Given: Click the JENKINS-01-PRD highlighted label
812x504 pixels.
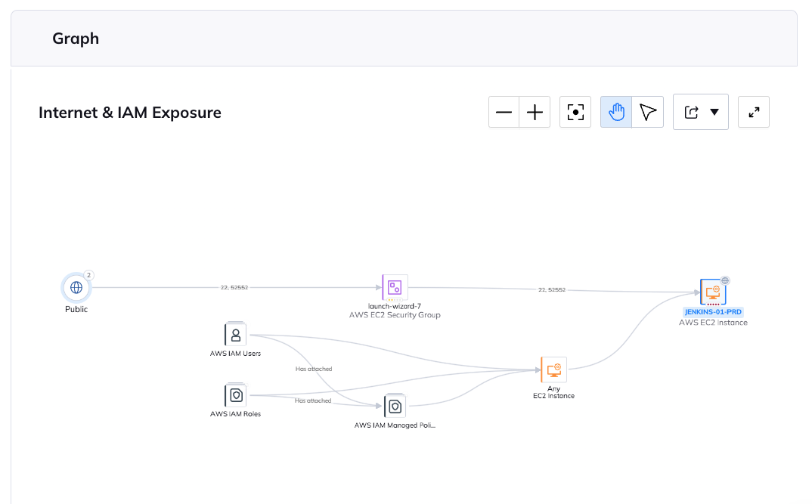Looking at the screenshot, I should tap(713, 312).
